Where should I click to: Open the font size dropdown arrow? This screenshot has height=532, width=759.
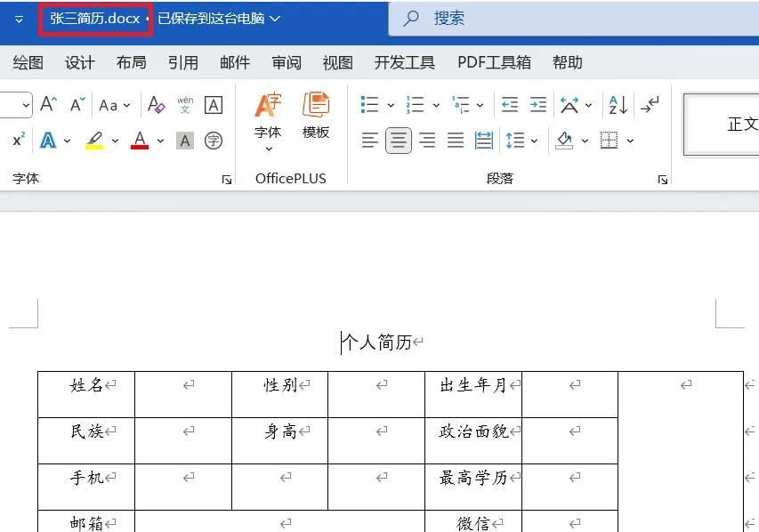(x=26, y=105)
